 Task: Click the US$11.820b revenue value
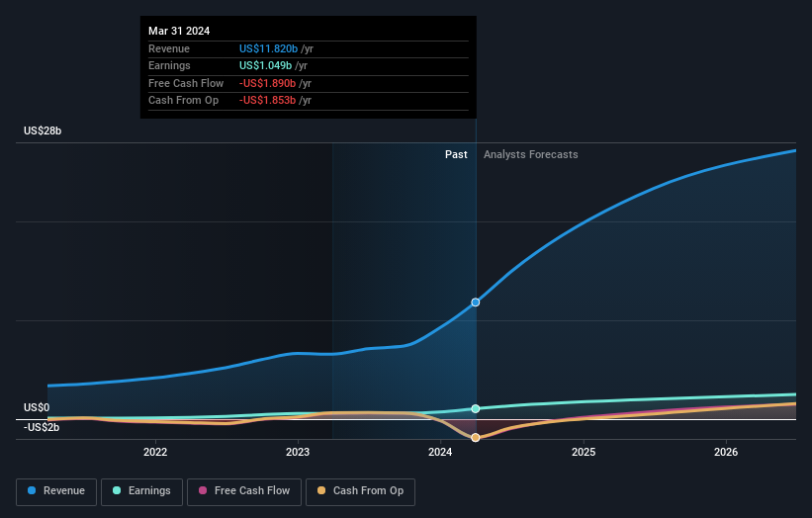[x=268, y=48]
